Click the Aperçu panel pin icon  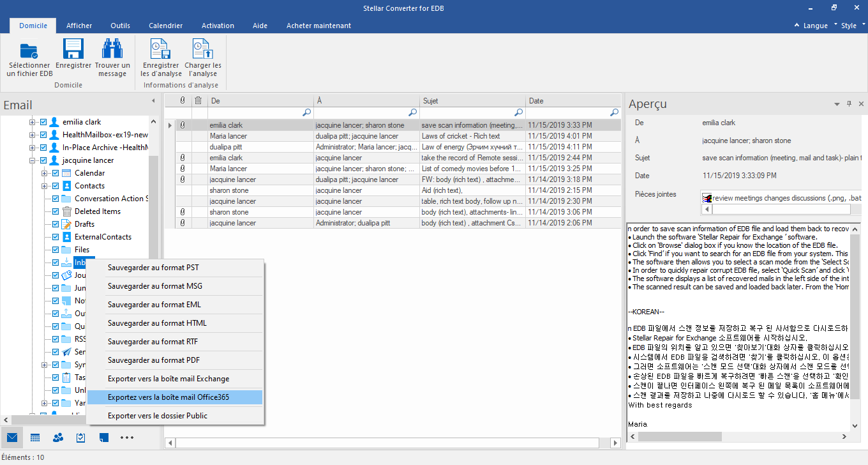[x=849, y=103]
